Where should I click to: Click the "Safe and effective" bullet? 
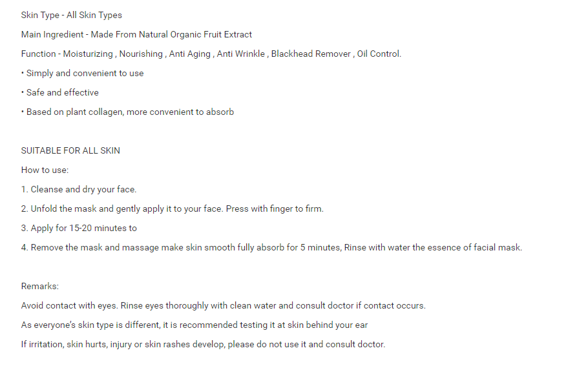click(62, 92)
